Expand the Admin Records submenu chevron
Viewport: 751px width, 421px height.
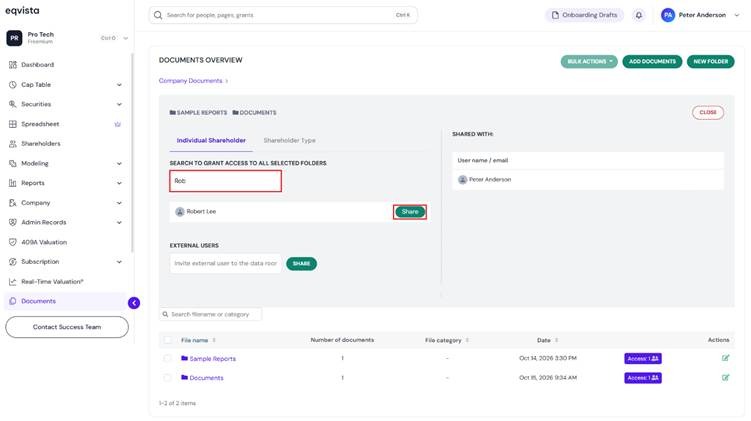pos(119,223)
